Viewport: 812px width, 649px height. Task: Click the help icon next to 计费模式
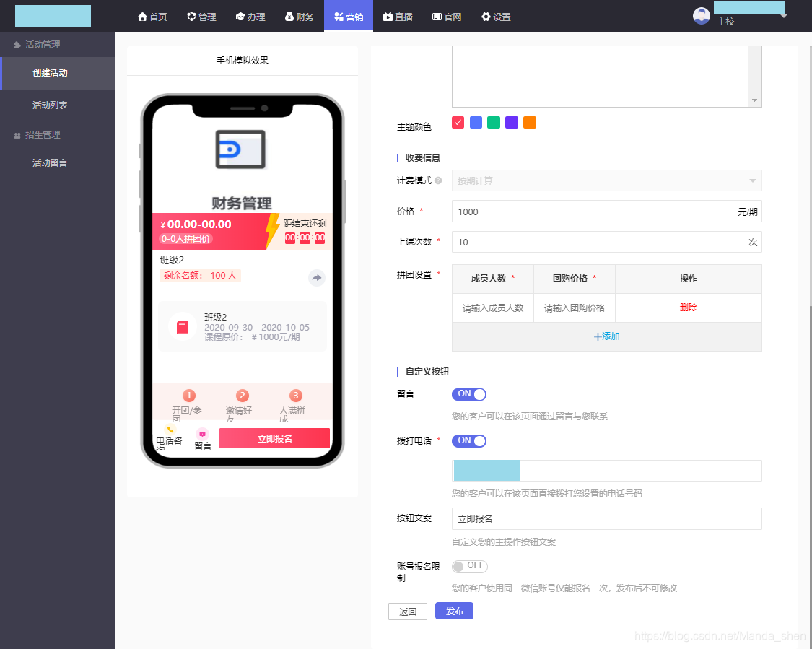pyautogui.click(x=438, y=180)
